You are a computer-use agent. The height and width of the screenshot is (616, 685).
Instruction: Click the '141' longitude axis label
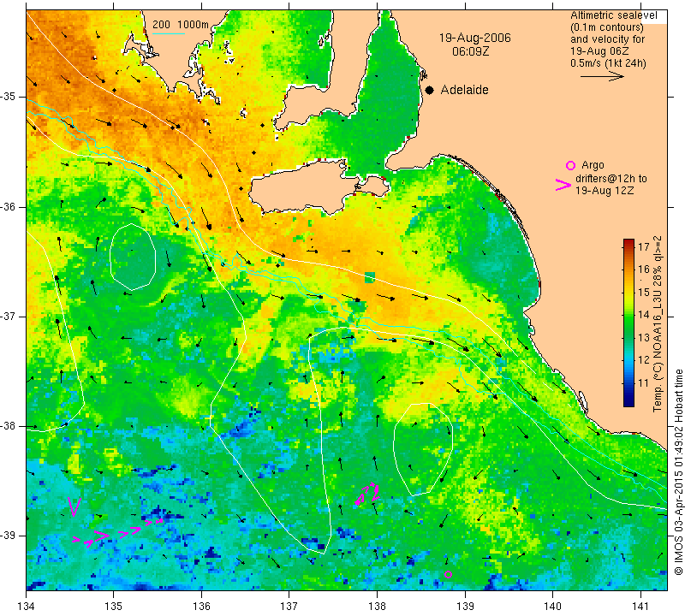(x=640, y=606)
